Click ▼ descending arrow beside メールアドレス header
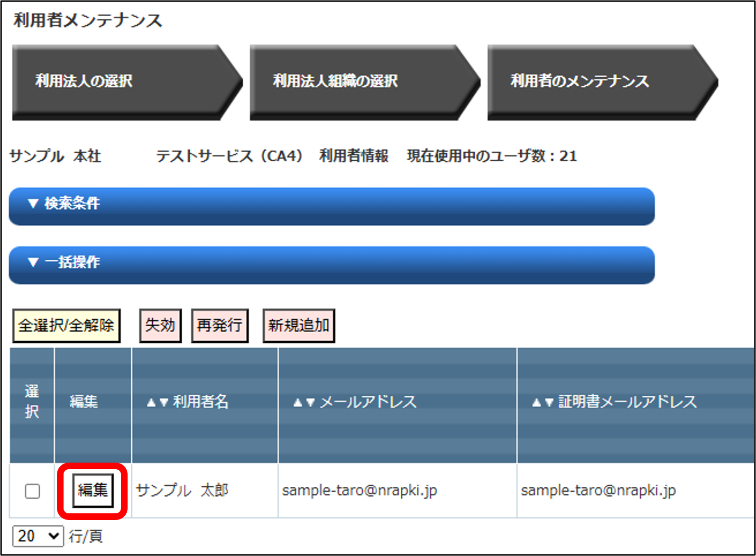This screenshot has width=756, height=556. [x=311, y=403]
